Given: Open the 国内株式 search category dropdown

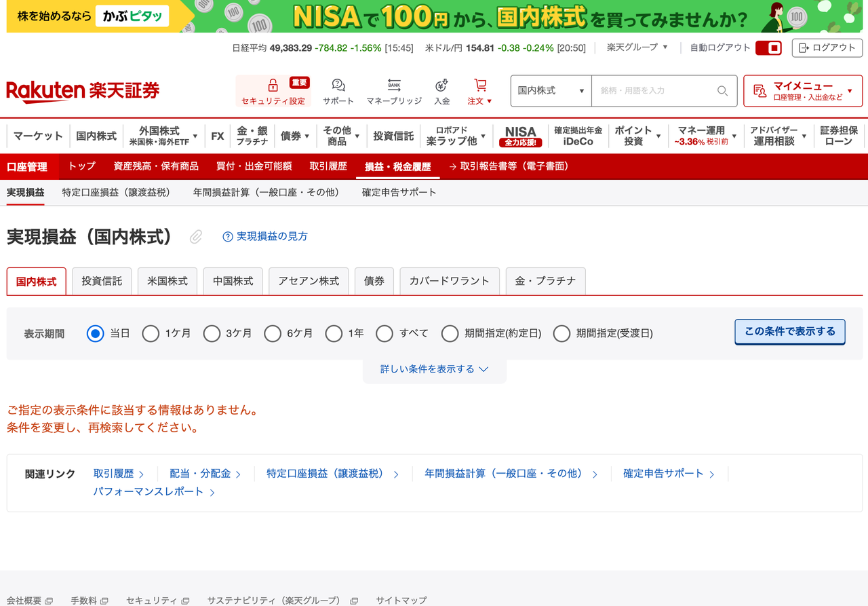Looking at the screenshot, I should pyautogui.click(x=551, y=90).
